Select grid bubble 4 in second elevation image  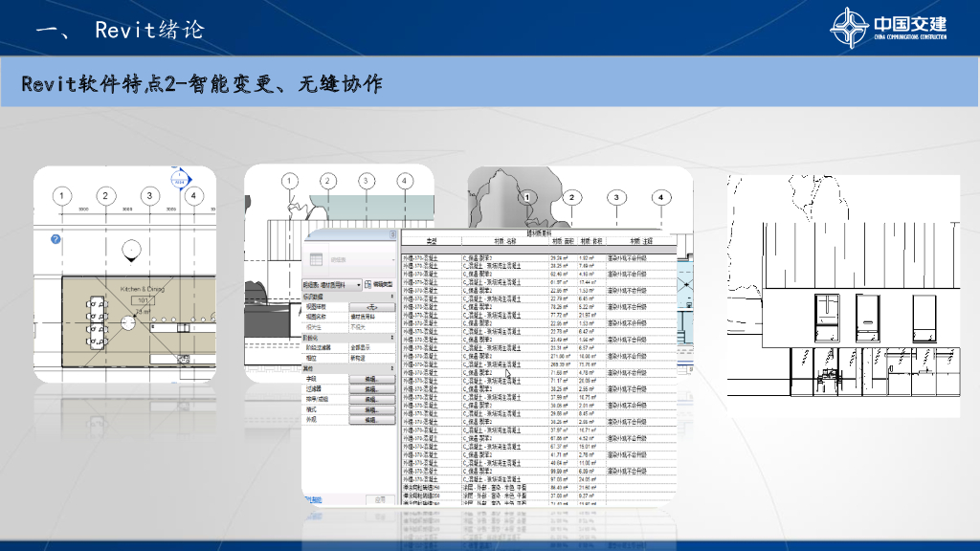(x=405, y=181)
